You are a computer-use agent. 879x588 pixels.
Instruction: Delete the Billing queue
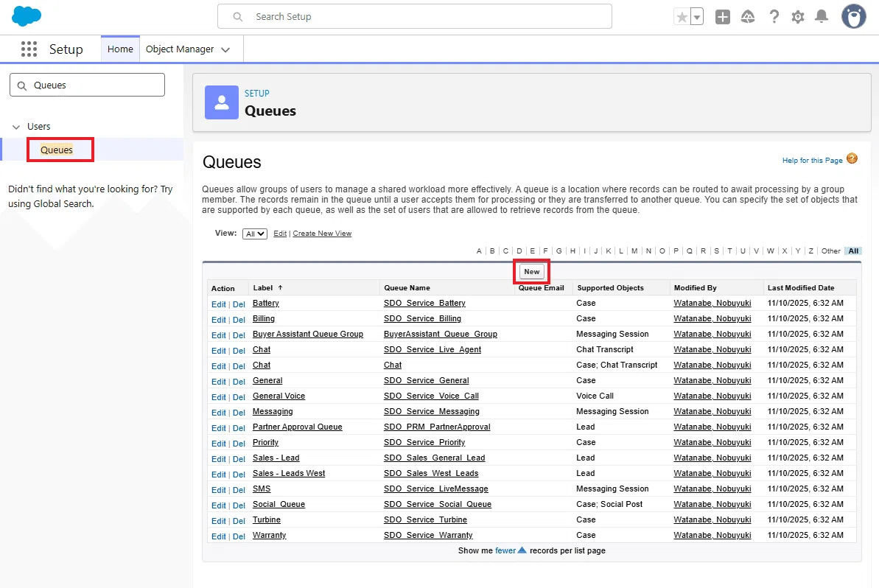(239, 320)
